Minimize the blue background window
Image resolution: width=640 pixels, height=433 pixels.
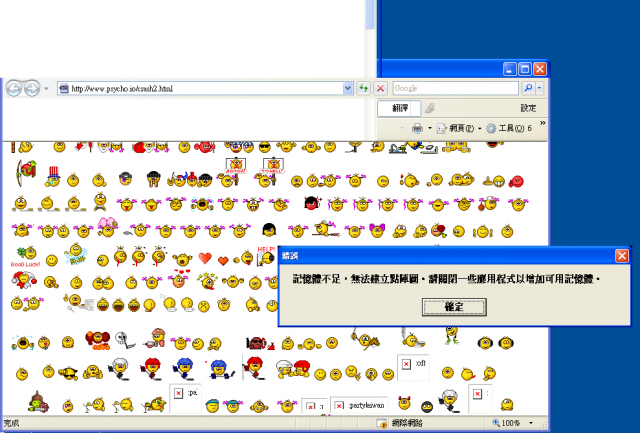[x=509, y=69]
